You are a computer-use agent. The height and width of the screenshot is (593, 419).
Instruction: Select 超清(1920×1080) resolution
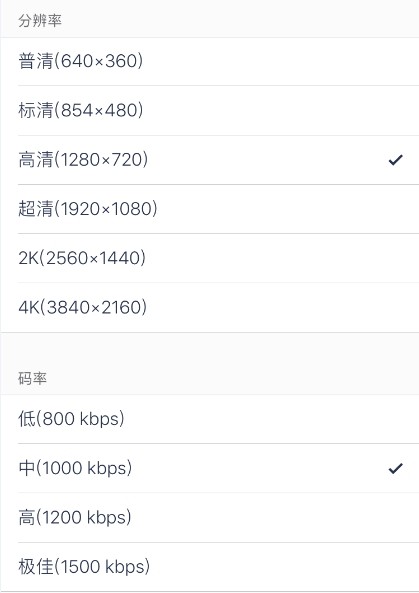pos(210,209)
